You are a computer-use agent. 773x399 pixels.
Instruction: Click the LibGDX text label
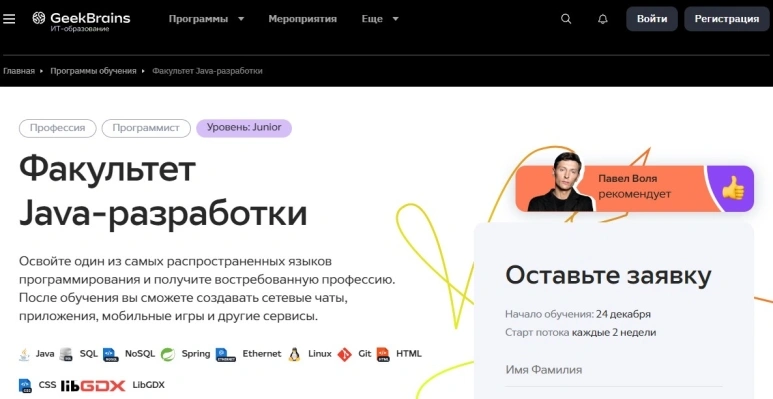(x=148, y=385)
